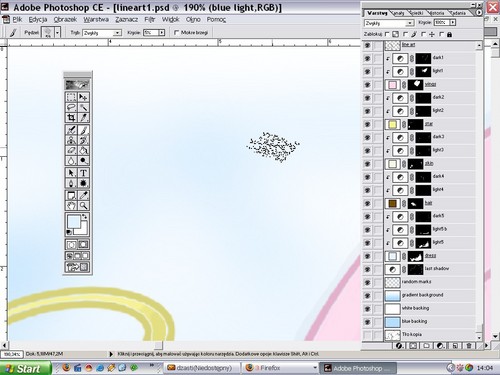This screenshot has height=375, width=500.
Task: Toggle visibility of the hair layer
Action: (367, 203)
